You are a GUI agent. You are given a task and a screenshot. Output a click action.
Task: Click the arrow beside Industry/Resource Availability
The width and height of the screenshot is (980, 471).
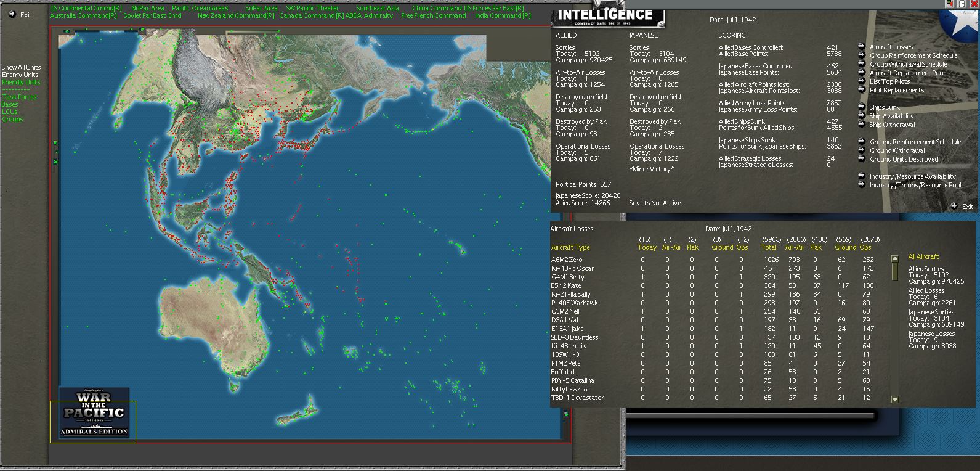861,176
